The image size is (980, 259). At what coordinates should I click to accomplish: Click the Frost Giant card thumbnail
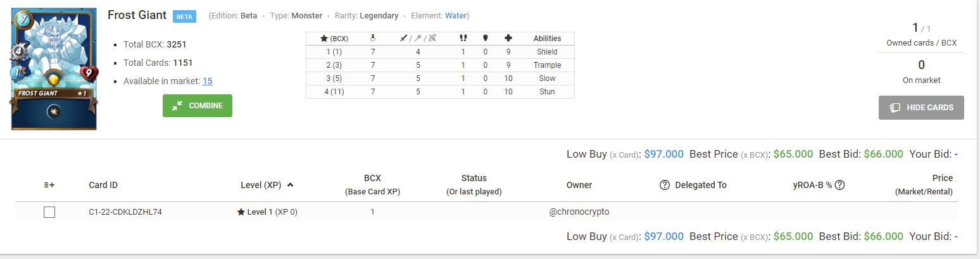pyautogui.click(x=54, y=68)
